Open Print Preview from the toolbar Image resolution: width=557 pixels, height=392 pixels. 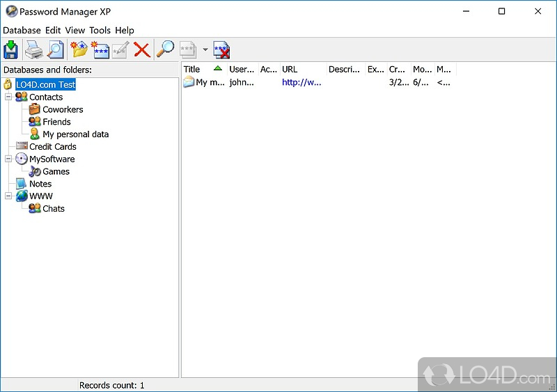tap(55, 50)
